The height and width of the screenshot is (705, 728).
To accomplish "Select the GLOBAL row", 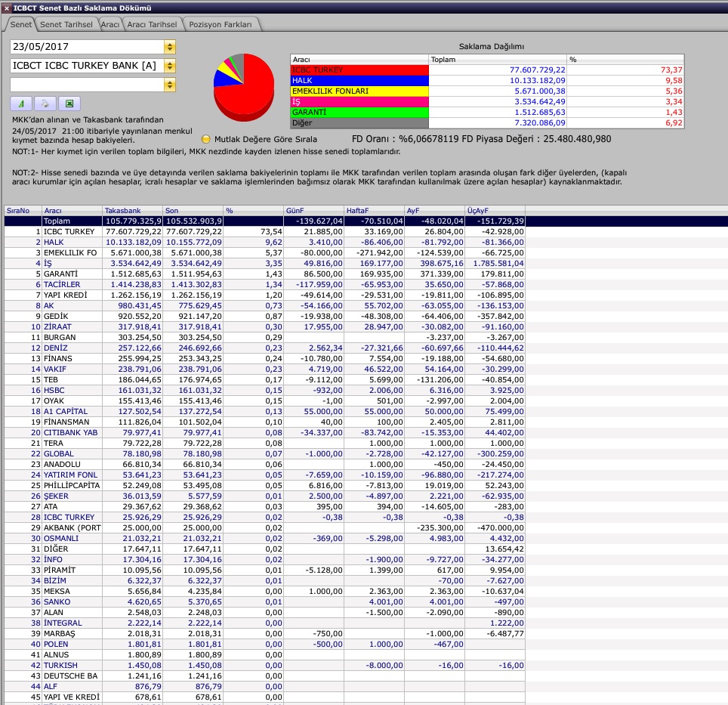I will (264, 454).
